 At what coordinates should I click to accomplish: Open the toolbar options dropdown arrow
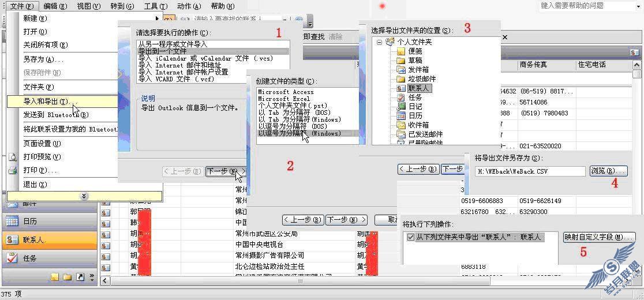310,22
